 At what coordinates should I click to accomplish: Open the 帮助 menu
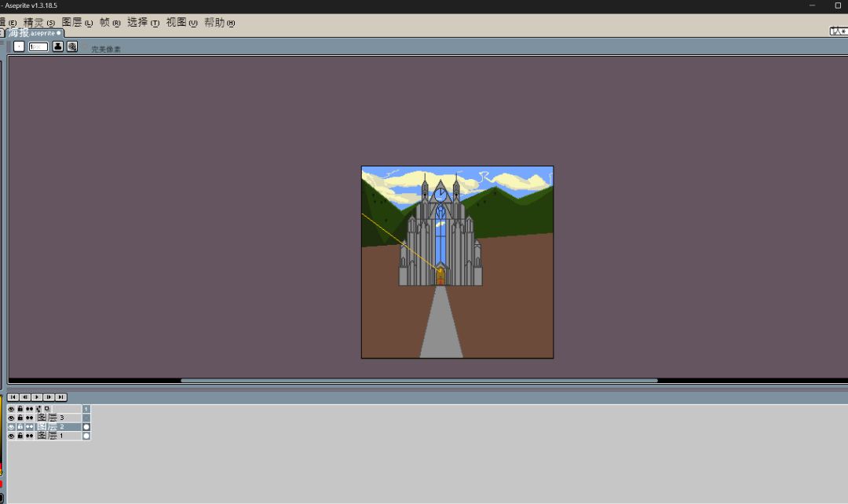point(220,23)
